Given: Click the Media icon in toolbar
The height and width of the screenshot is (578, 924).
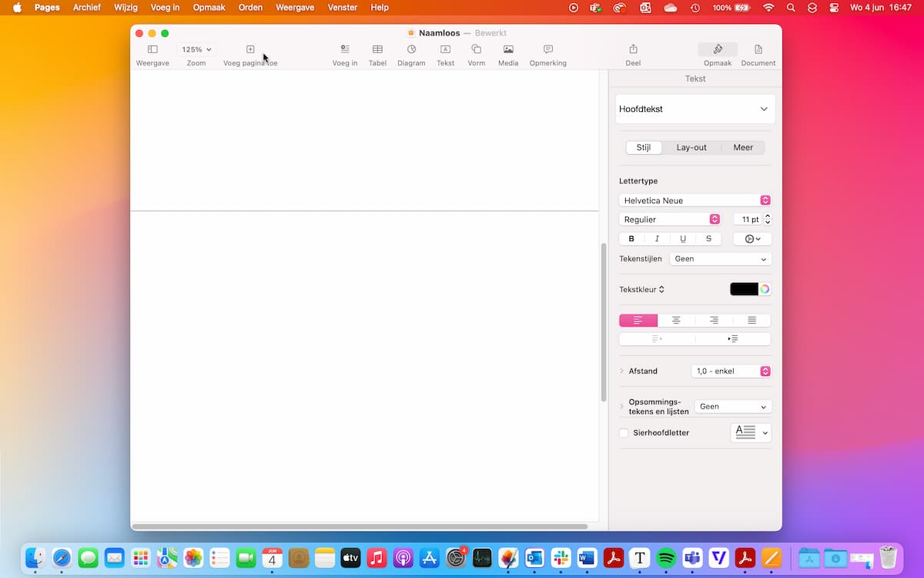Looking at the screenshot, I should tap(508, 49).
